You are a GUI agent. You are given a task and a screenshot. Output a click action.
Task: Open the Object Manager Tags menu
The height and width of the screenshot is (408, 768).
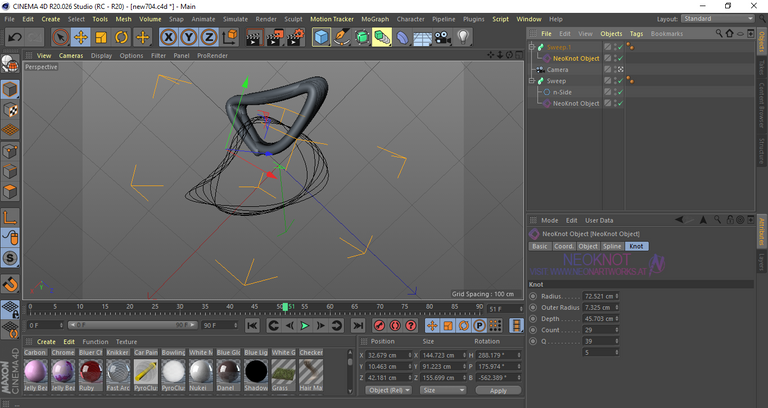coord(636,34)
